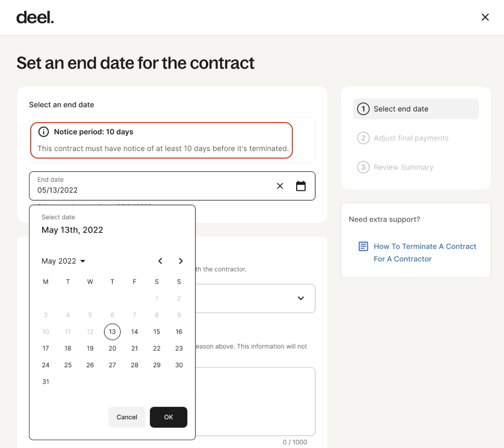Viewport: 504px width, 448px height.
Task: Confirm the date with OK button
Action: [168, 417]
